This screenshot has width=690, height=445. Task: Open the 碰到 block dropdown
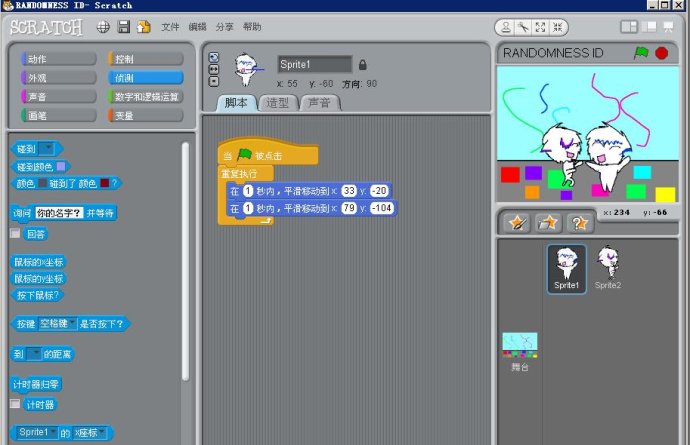(46, 149)
